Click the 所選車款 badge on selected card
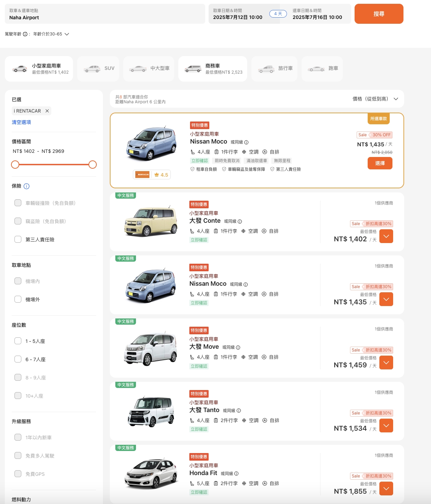 [379, 118]
